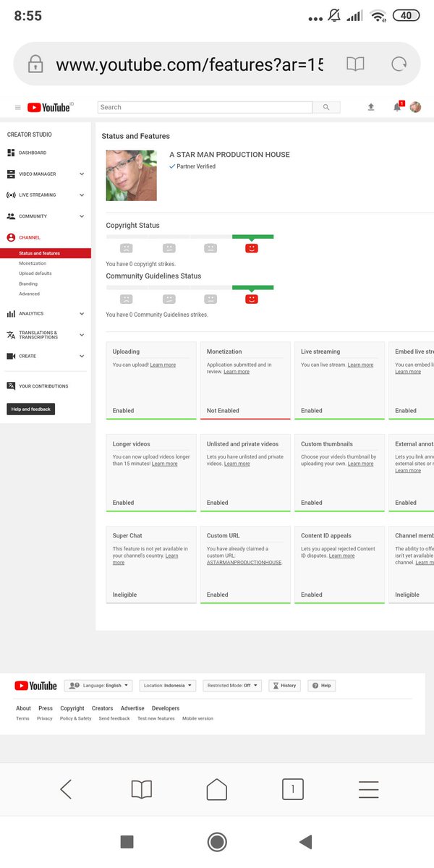
Task: Click Learn more in Content ID appeals
Action: tap(341, 556)
